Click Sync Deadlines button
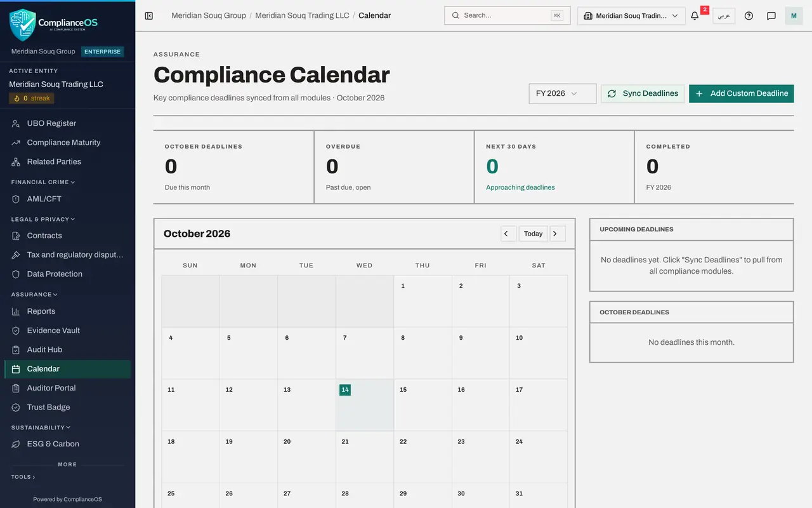The image size is (812, 508). coord(643,93)
